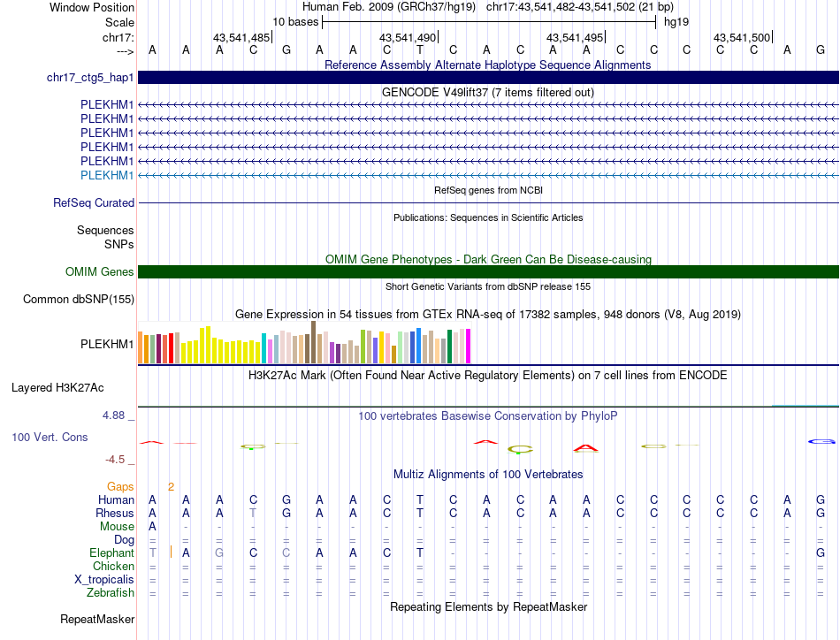Click the orange insertion marker in Elephant row
Screen dimensions: 840x640
[171, 552]
